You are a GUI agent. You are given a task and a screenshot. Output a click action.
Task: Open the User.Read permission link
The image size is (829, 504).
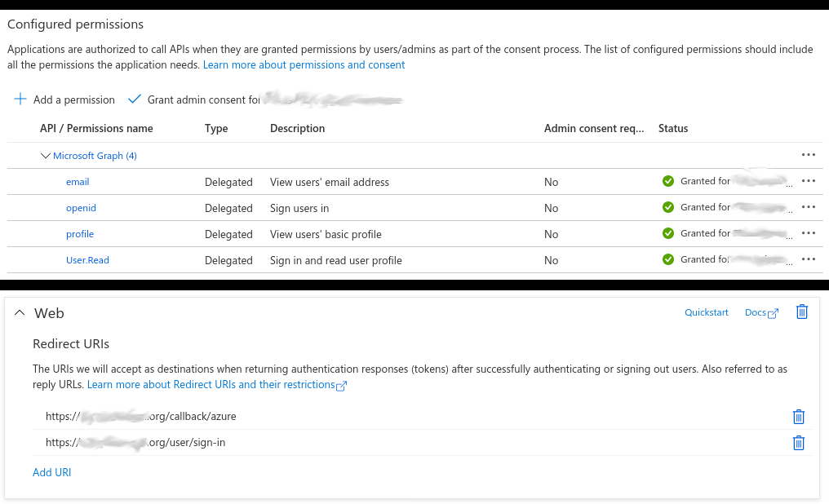tap(87, 260)
